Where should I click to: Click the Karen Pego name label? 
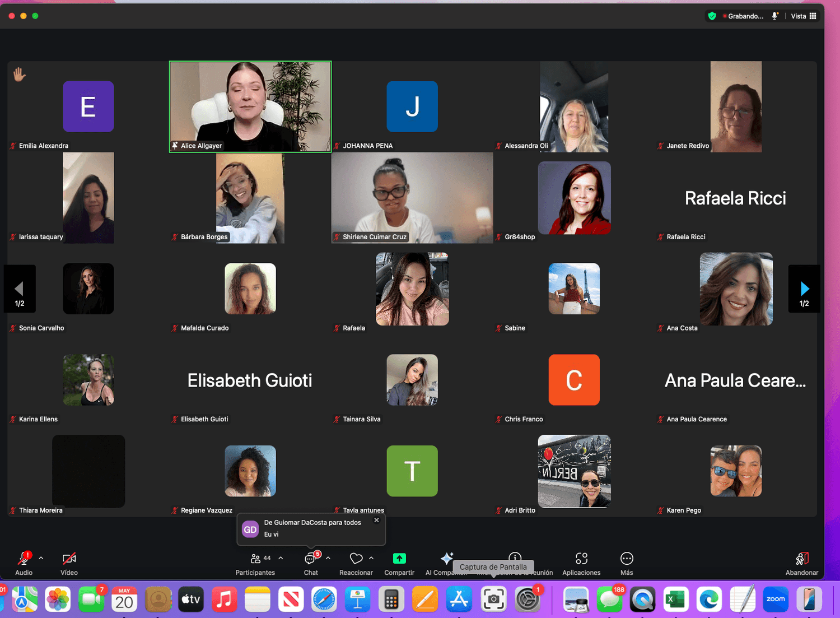(x=684, y=510)
